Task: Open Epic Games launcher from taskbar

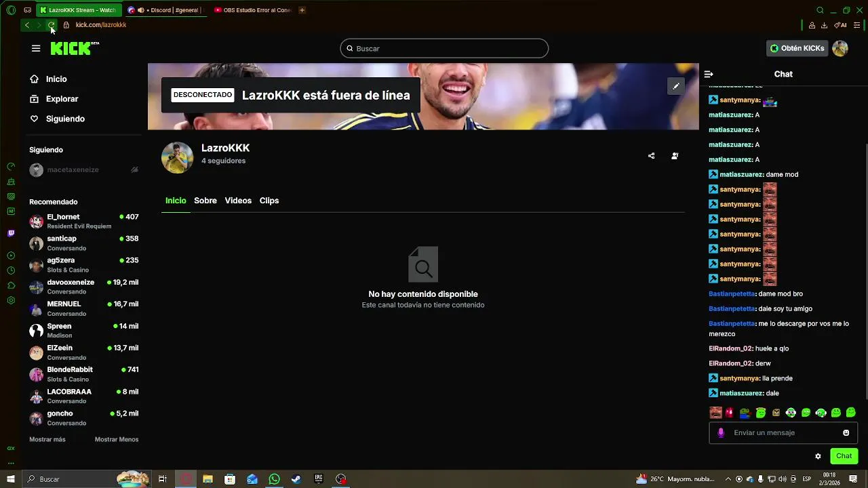Action: pyautogui.click(x=319, y=479)
